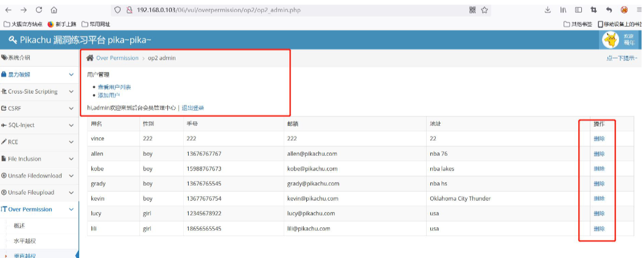This screenshot has width=644, height=258.
Task: Expand the Unsafe Fileupload section
Action: 38,192
